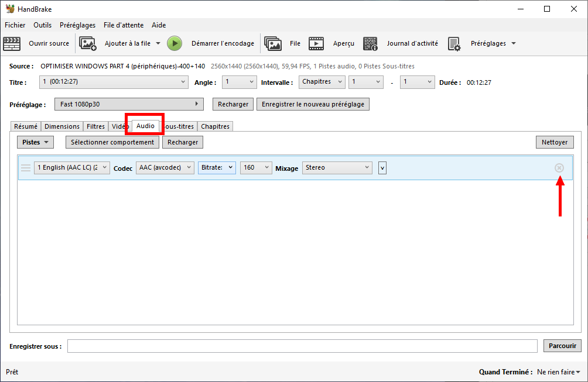Screen dimensions: 588x382
Task: Expand the Ajouter à la file dropdown arrow
Action: pyautogui.click(x=158, y=43)
